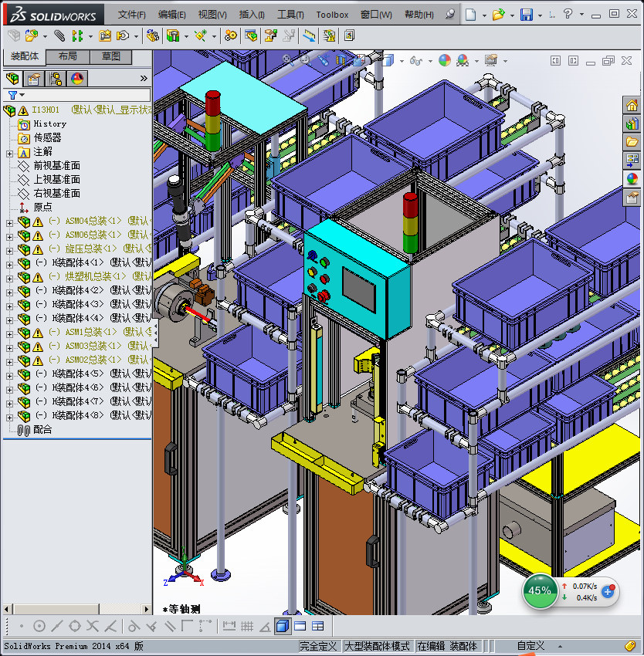Click the Insert Components icon
The width and height of the screenshot is (644, 656).
(31, 36)
